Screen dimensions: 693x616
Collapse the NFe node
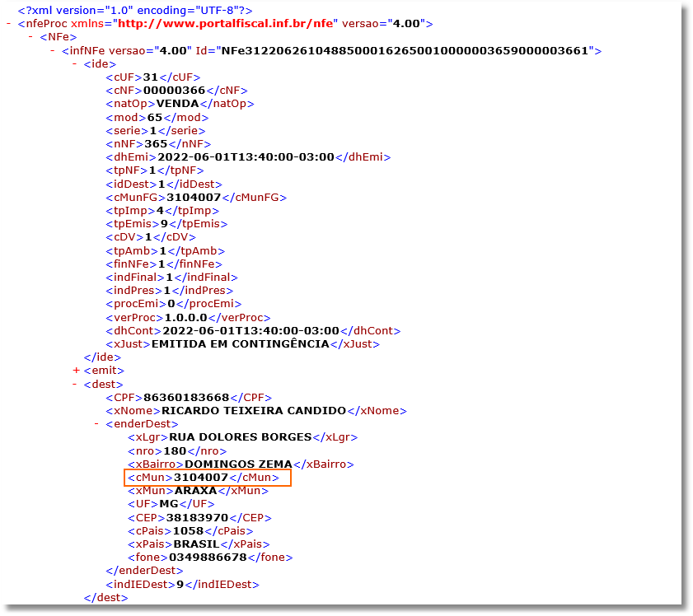(30, 37)
